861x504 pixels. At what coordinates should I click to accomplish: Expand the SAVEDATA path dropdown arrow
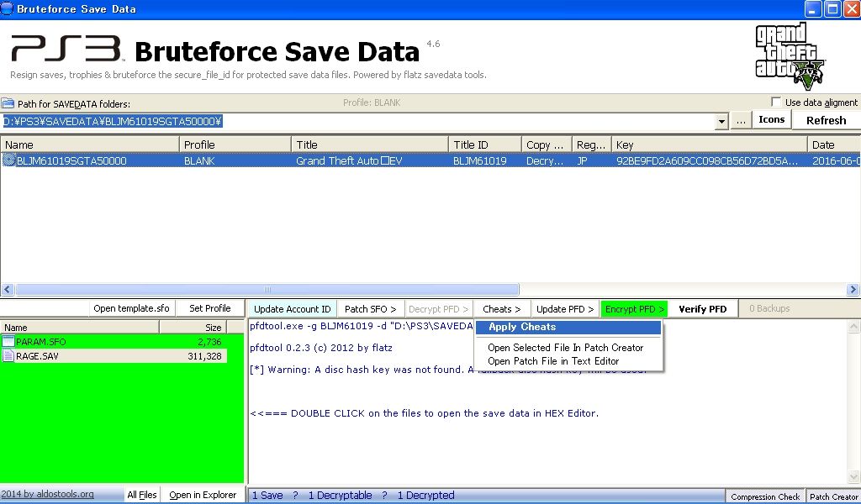(x=721, y=121)
